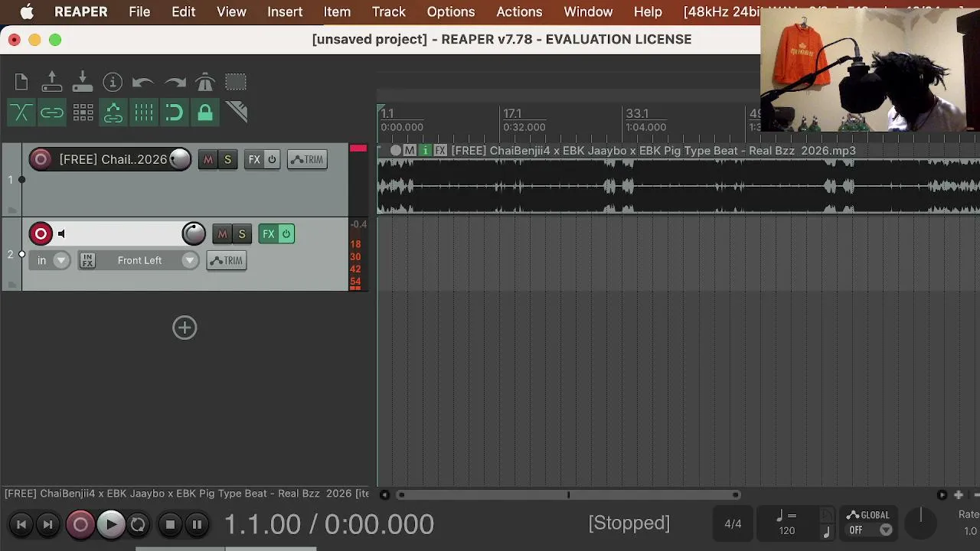
Task: Click the playback rate knob
Action: [921, 524]
